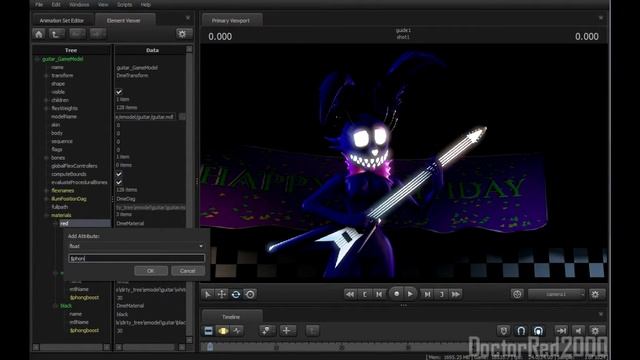The height and width of the screenshot is (360, 640).
Task: Select the viewport screen manipulator tool
Action: tap(250, 294)
